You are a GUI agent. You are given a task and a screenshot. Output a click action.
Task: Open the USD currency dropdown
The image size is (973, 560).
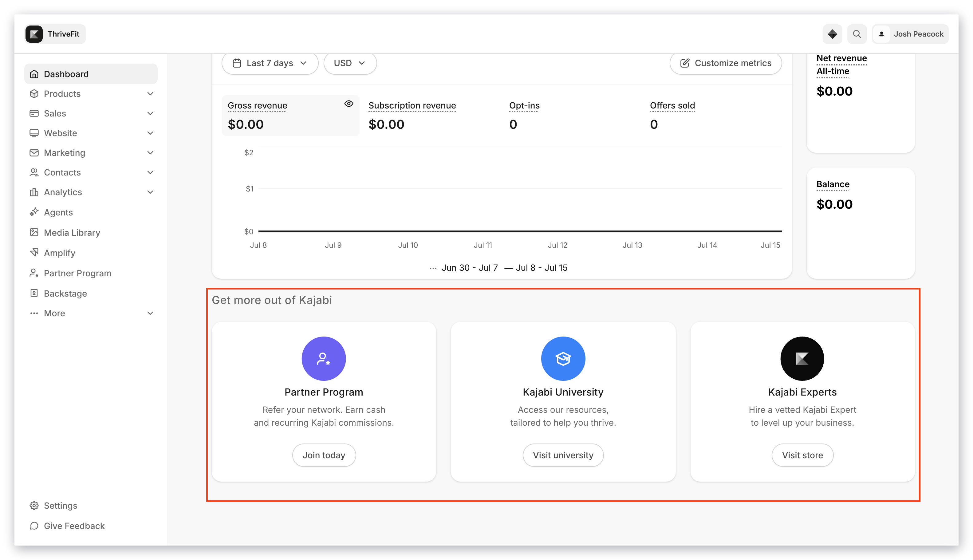(350, 63)
